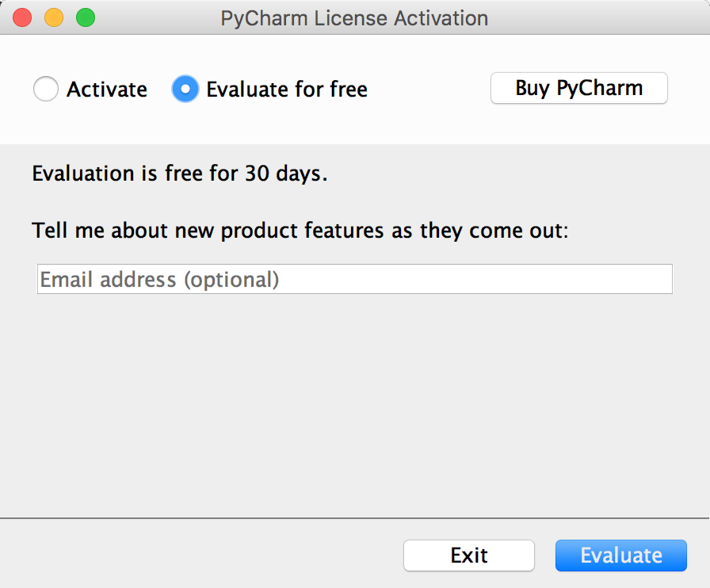Zoom the window with the green button
Image resolution: width=710 pixels, height=588 pixels.
(x=85, y=17)
